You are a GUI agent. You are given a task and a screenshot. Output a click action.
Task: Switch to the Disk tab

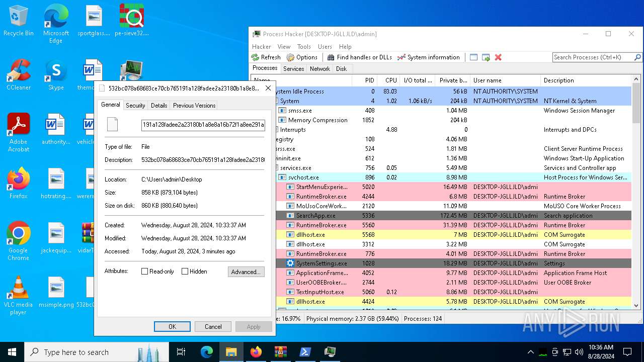[x=341, y=69]
